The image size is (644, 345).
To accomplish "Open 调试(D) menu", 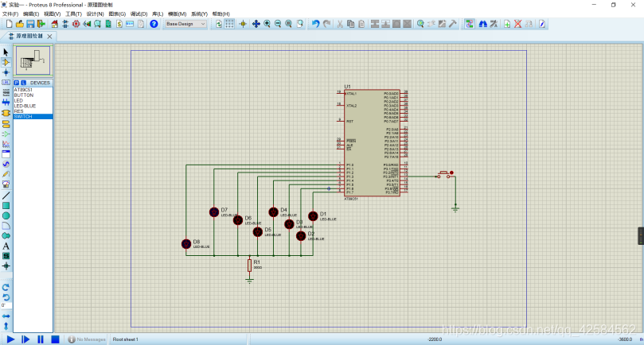I will coord(139,14).
